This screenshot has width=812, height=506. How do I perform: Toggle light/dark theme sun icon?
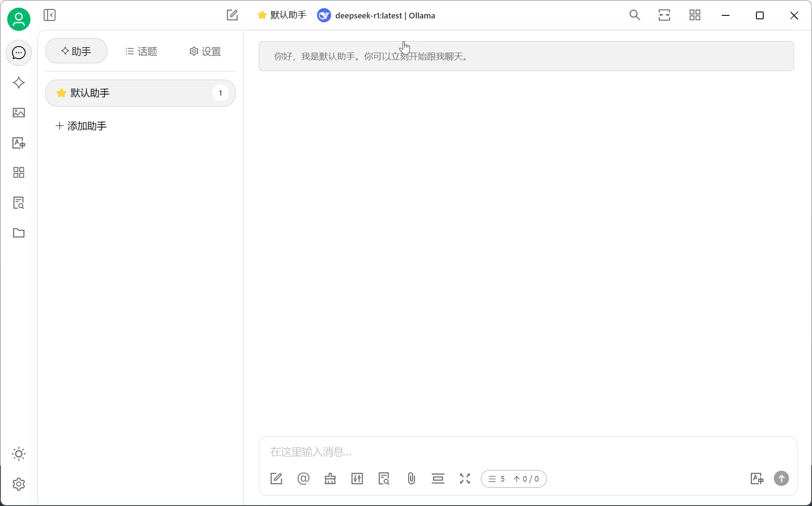tap(19, 454)
